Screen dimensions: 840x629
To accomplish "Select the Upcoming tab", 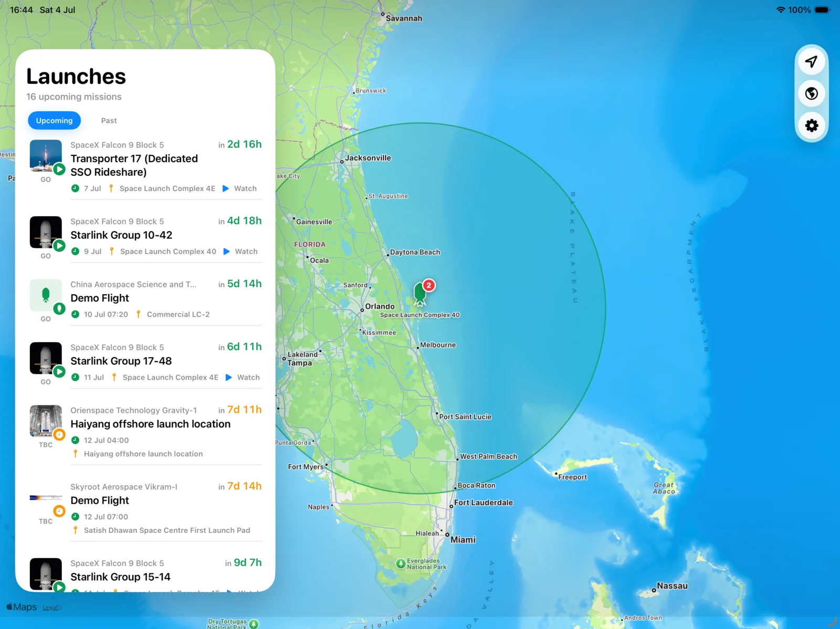I will (x=54, y=121).
